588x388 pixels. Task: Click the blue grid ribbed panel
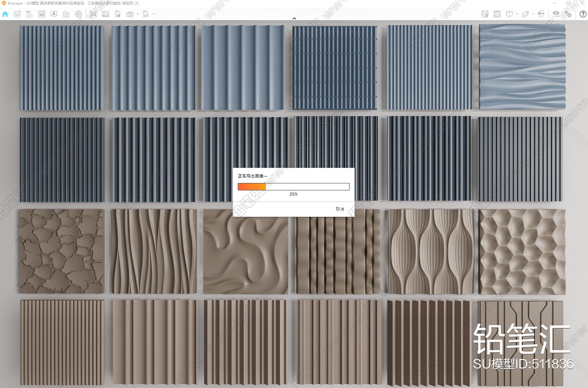(x=335, y=68)
